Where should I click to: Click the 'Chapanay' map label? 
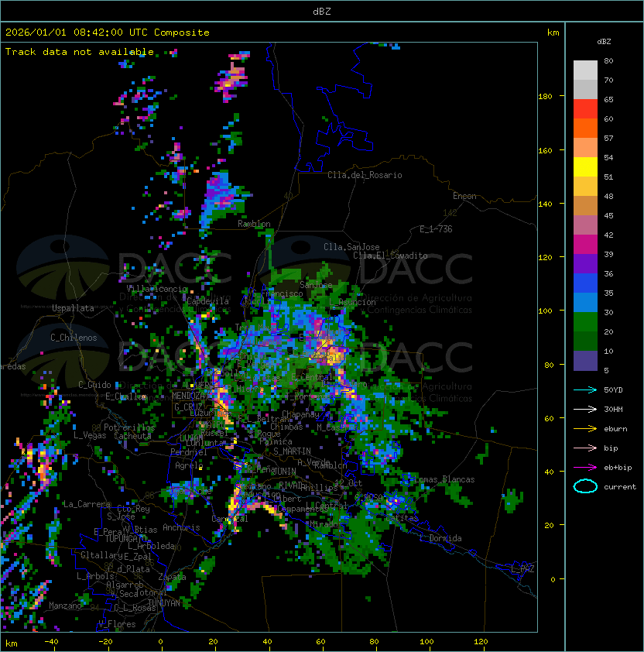pos(300,414)
